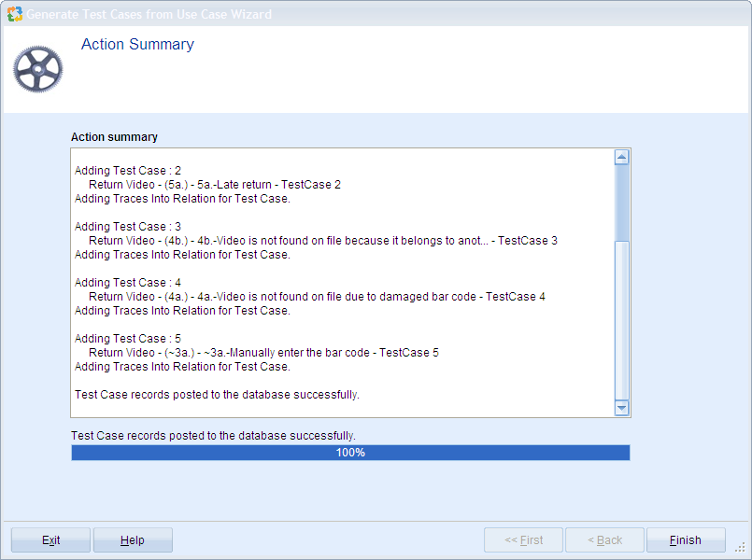The image size is (752, 560).
Task: Click the wizard app icon in title bar
Action: tap(14, 14)
